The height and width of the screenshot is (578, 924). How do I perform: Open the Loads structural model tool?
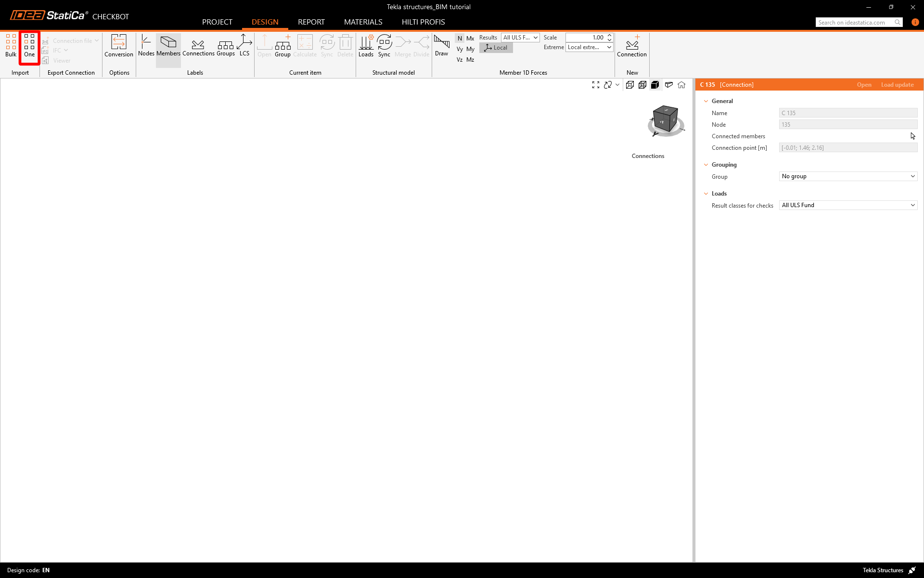point(366,46)
